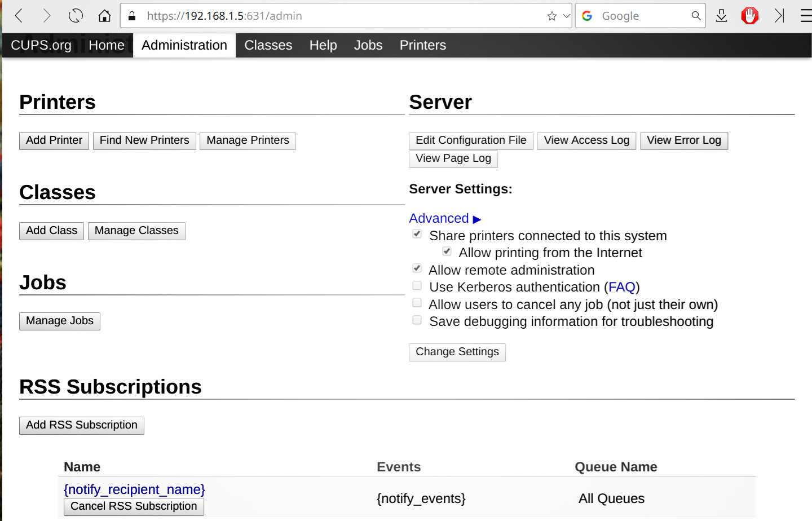Open the hamburger browser menu
The image size is (812, 521).
click(x=806, y=16)
